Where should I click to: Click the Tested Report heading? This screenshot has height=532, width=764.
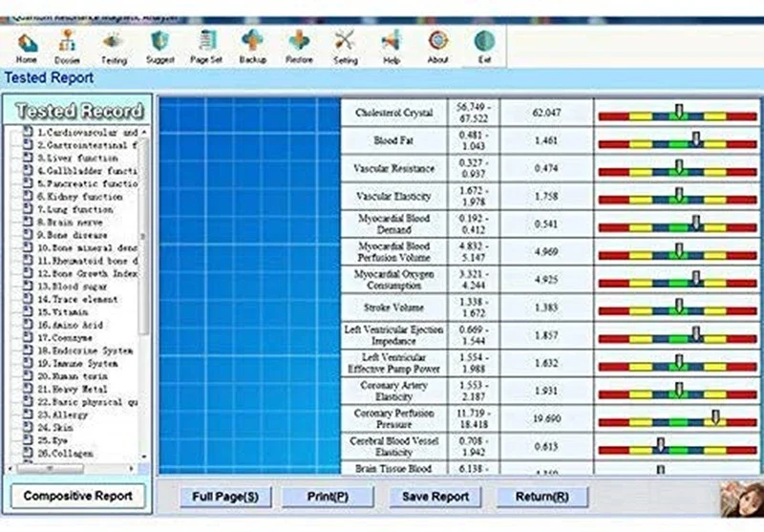[x=49, y=78]
